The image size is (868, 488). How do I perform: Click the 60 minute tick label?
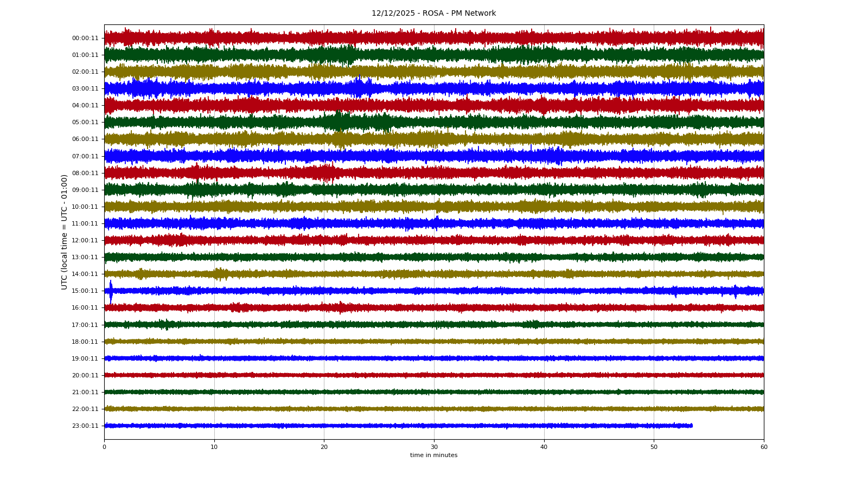click(x=764, y=447)
